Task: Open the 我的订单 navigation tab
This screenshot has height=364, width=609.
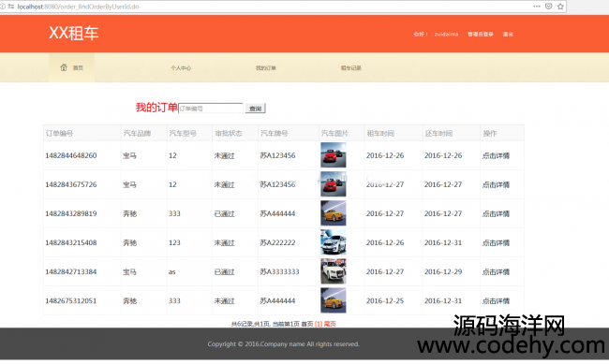Action: pos(266,68)
